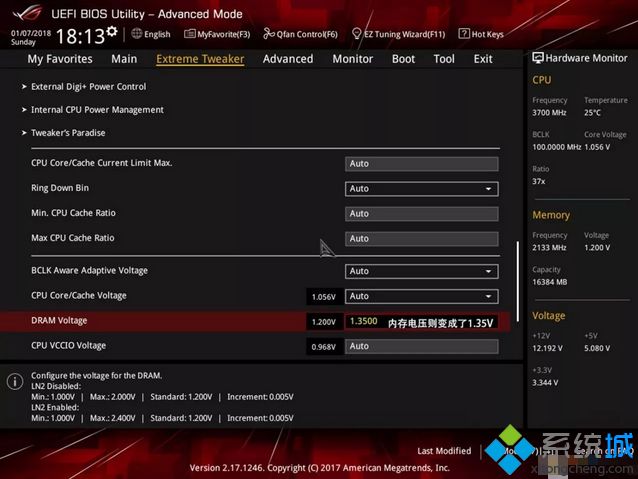Click the CPU Core/Cache Voltage 1.056V readout

pos(324,297)
